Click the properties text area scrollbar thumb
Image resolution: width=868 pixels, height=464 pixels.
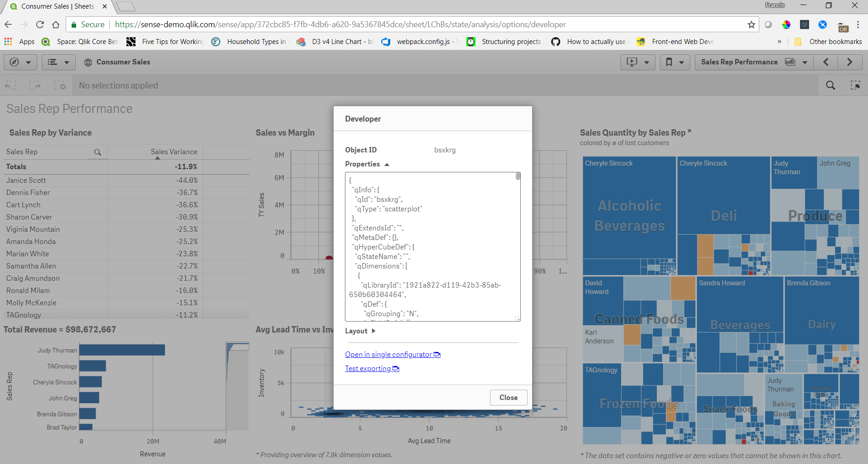518,176
